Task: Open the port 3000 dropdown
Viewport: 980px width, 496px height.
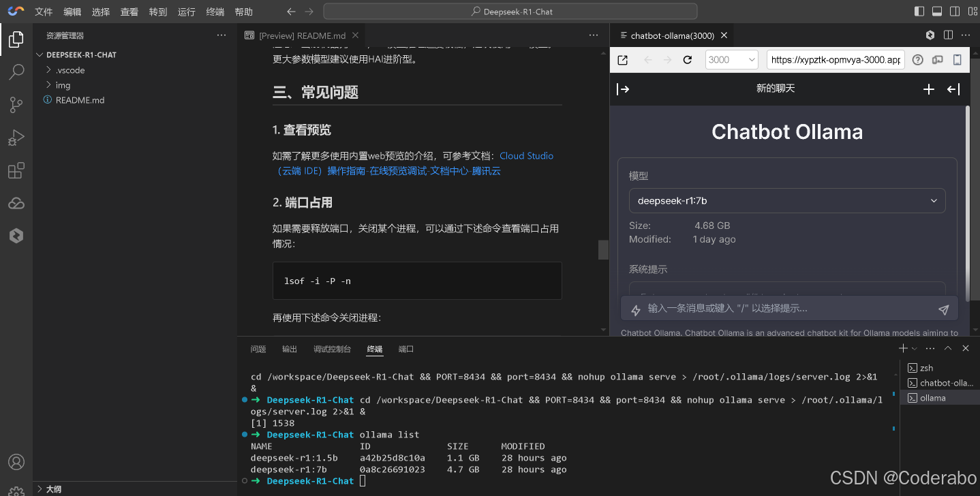Action: pyautogui.click(x=732, y=60)
